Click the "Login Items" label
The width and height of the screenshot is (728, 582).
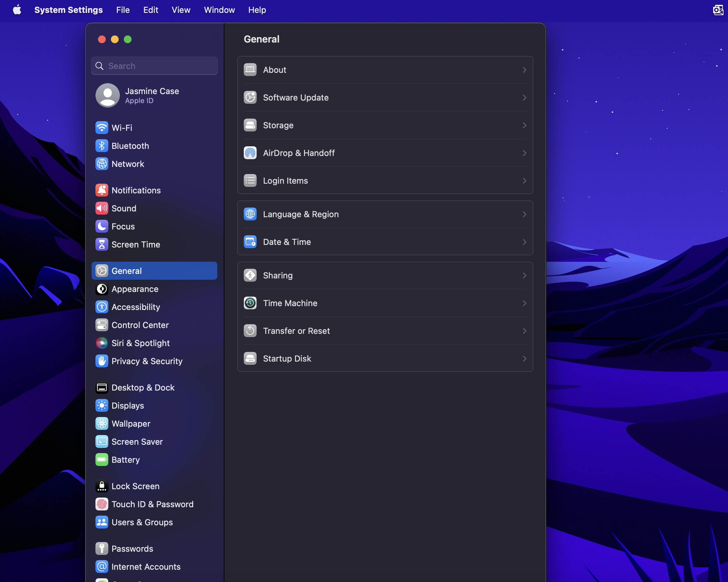(286, 180)
